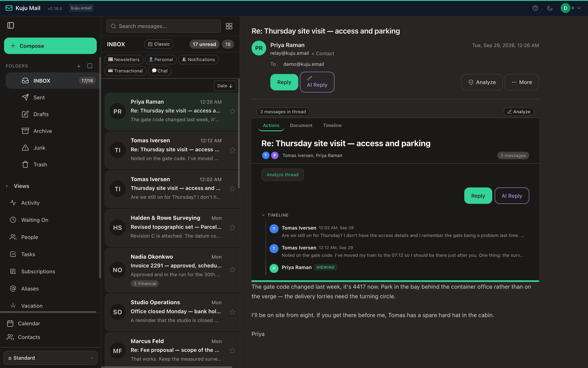The image size is (588, 368).
Task: Change sort order with Date button
Action: [x=225, y=86]
